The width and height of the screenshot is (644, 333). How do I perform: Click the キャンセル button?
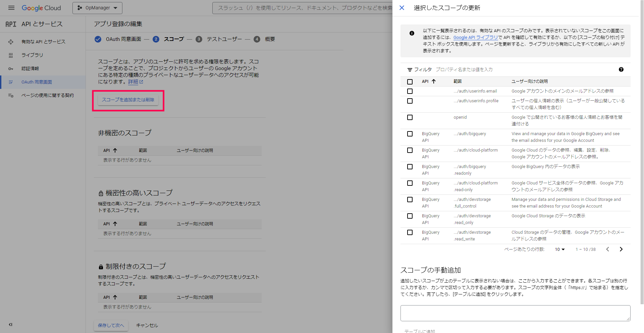[147, 325]
